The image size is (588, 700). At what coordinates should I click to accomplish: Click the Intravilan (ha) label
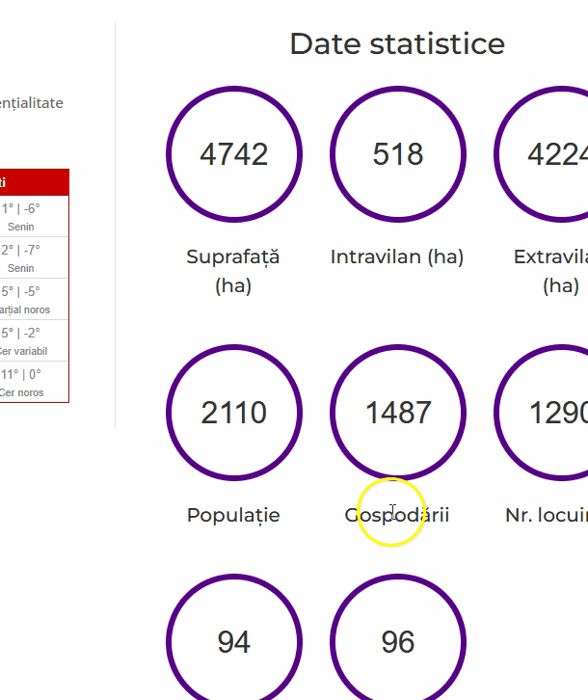[x=397, y=256]
